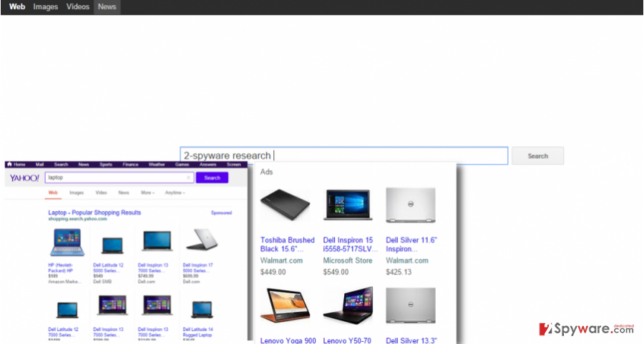Click the Lenovo Y50-70 laptop image
644x344 pixels.
tap(348, 306)
